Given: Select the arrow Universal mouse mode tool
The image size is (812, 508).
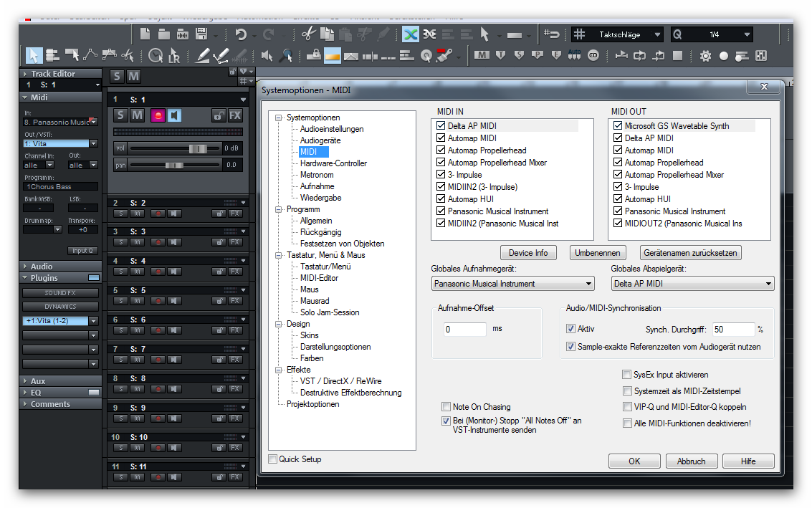Looking at the screenshot, I should 34,55.
